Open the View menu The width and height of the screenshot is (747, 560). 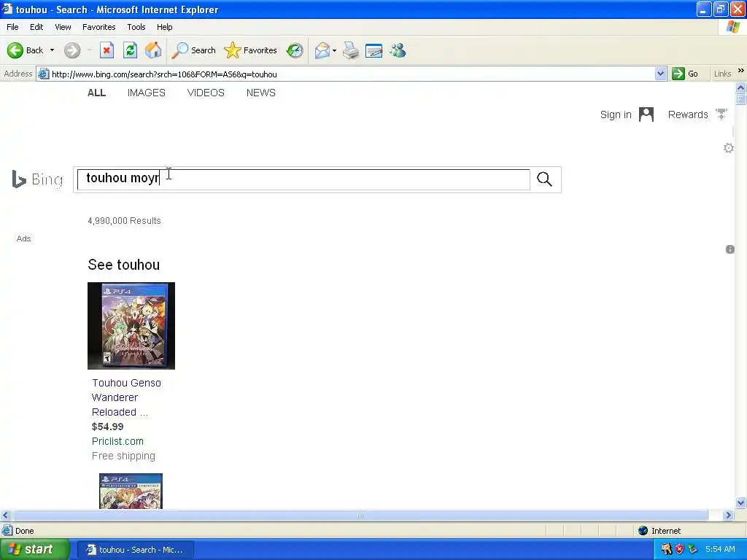[63, 27]
